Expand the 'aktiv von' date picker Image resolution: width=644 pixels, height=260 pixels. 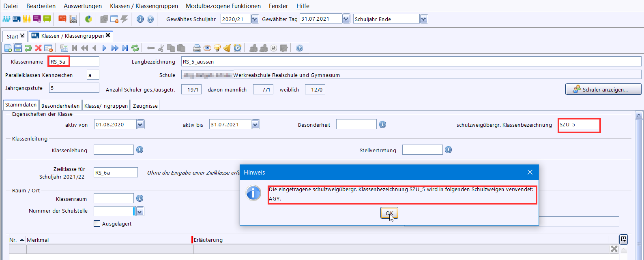[x=140, y=125]
